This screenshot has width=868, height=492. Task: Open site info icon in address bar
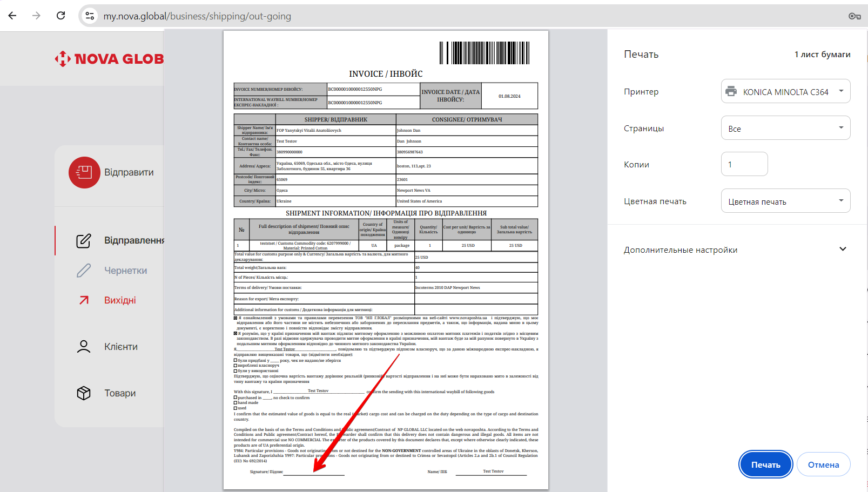coord(90,16)
